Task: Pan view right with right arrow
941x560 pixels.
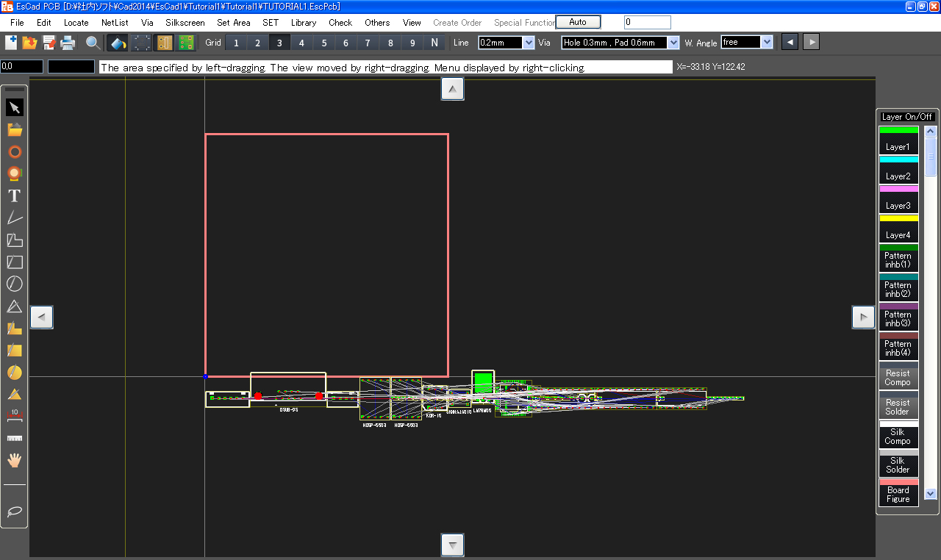Action: click(x=863, y=317)
